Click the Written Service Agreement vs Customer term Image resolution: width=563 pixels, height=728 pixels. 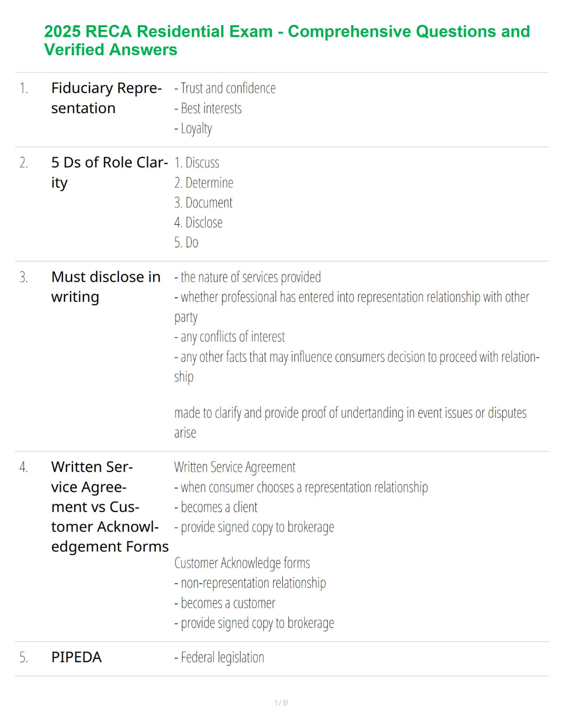(110, 507)
